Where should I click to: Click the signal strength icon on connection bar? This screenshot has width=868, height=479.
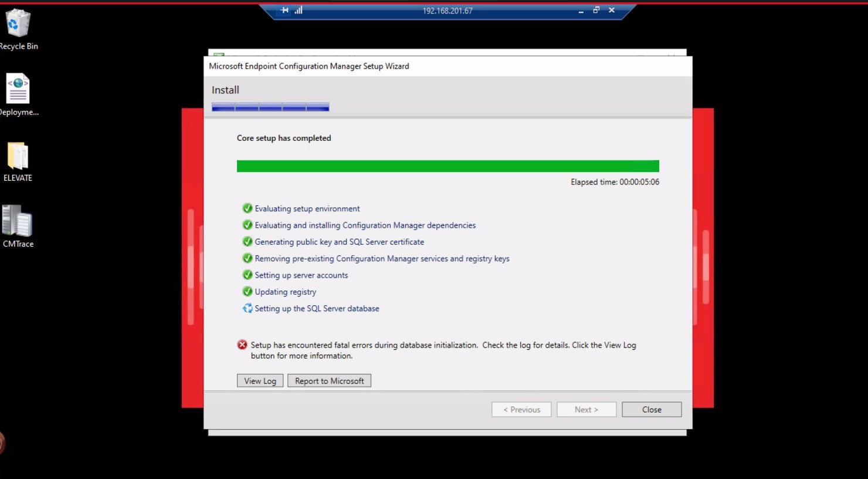click(x=299, y=10)
